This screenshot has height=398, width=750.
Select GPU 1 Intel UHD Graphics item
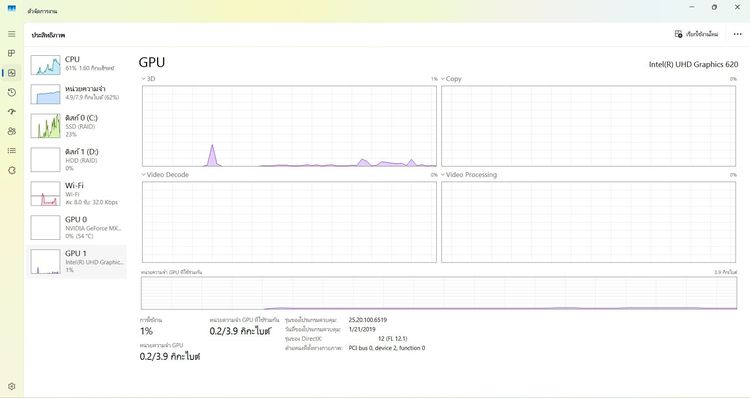[x=77, y=262]
